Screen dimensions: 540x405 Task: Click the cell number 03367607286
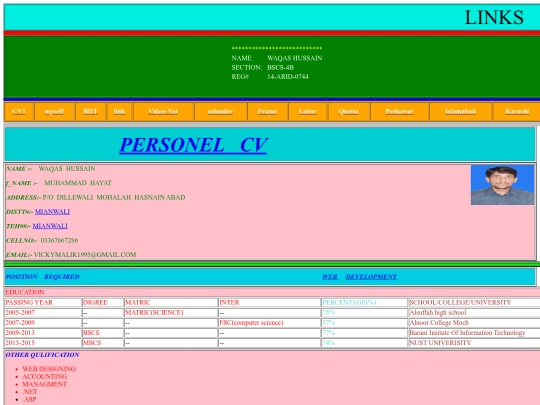tap(59, 240)
